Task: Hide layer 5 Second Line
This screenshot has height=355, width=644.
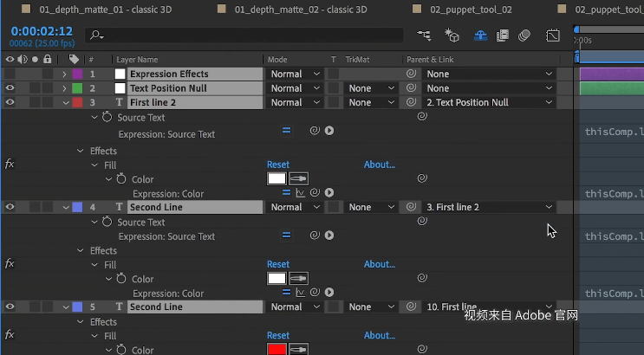Action: pyautogui.click(x=10, y=307)
